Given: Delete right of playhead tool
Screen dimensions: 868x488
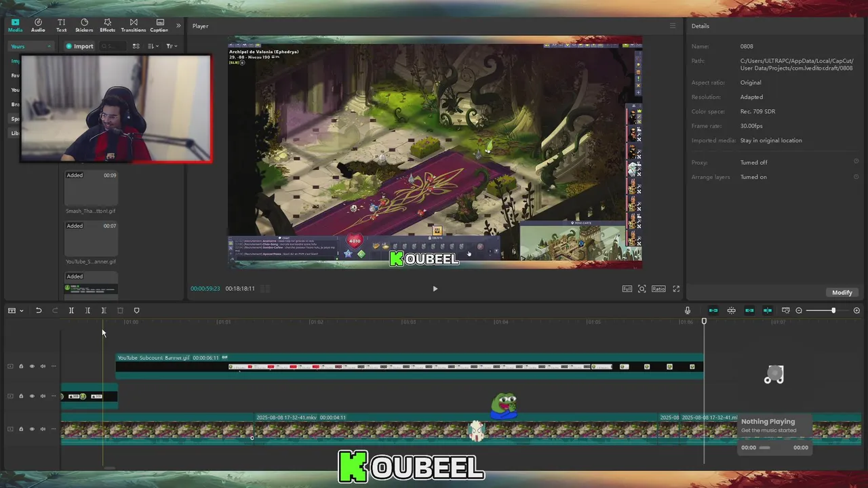Looking at the screenshot, I should [104, 310].
